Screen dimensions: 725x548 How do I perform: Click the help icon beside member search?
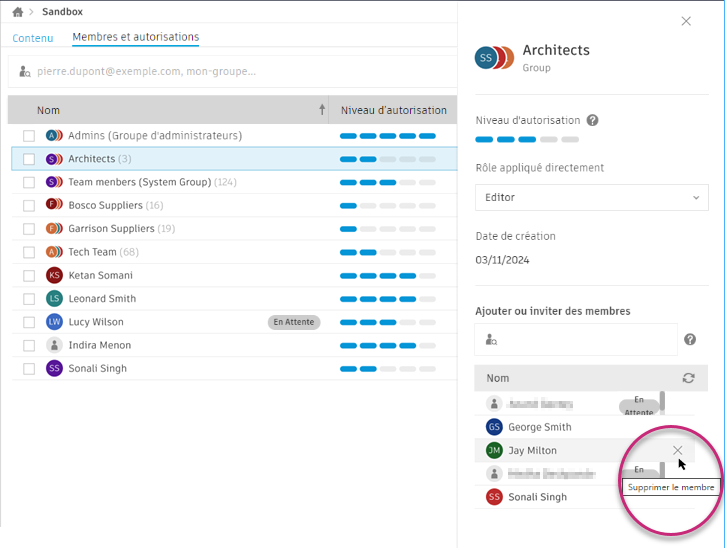[690, 340]
